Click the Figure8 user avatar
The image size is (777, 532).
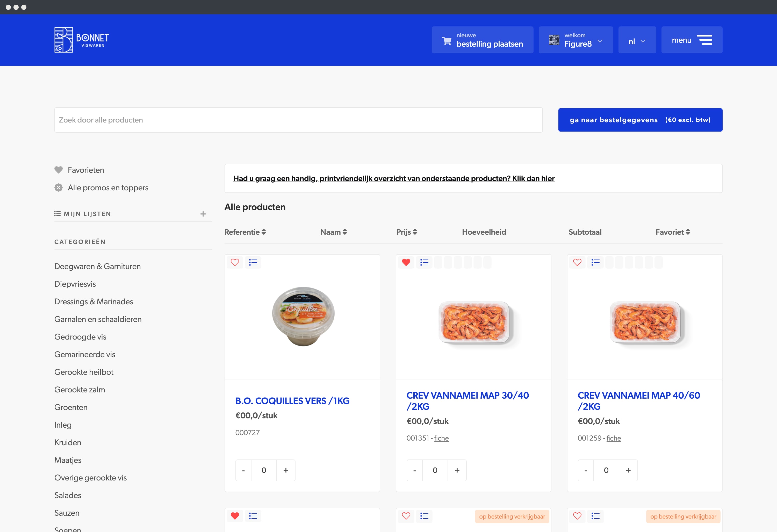[x=554, y=40]
